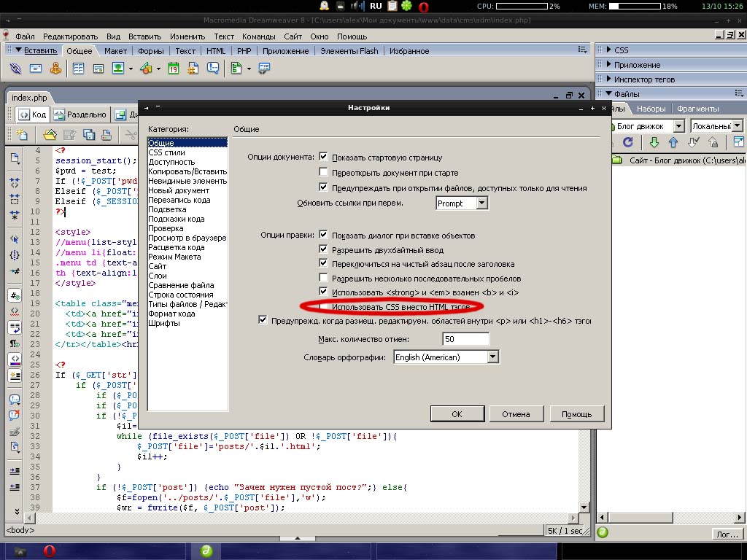Click the Media shapes insert icon

point(146,69)
